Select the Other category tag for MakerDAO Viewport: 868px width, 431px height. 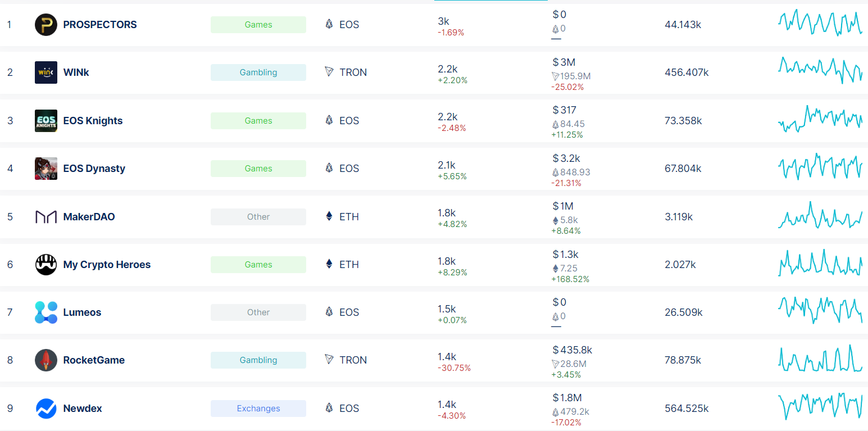[258, 217]
